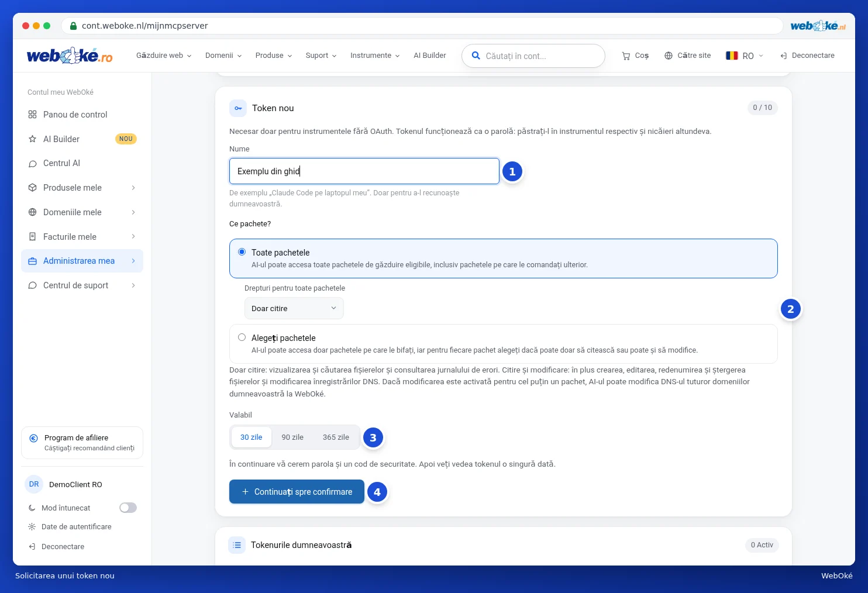Image resolution: width=868 pixels, height=593 pixels.
Task: Open Către site link
Action: (x=688, y=56)
